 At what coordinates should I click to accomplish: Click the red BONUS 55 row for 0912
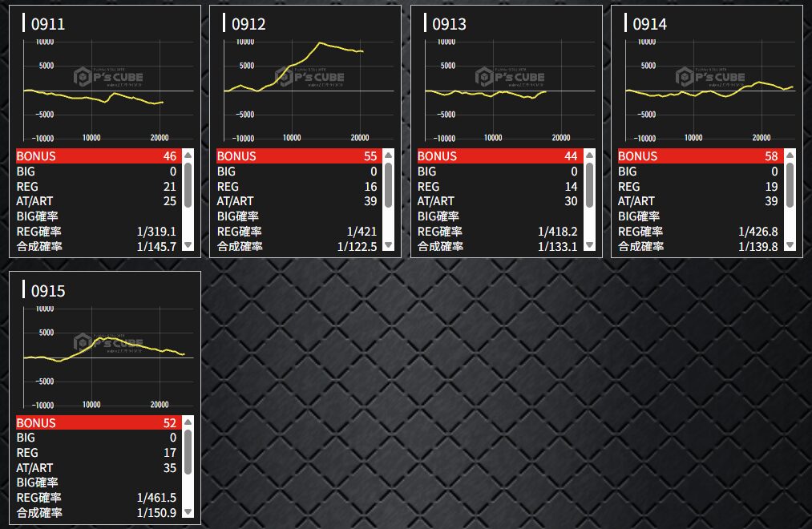(x=299, y=155)
